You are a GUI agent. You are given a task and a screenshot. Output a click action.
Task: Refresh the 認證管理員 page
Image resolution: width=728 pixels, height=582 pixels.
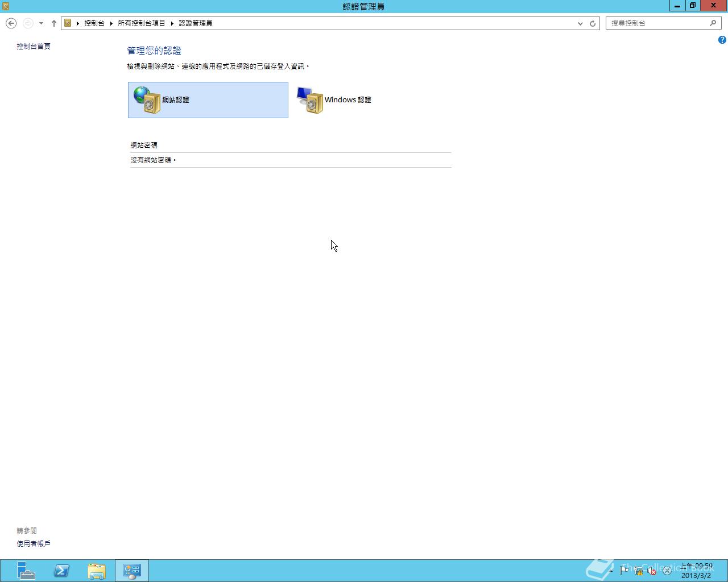coord(593,23)
